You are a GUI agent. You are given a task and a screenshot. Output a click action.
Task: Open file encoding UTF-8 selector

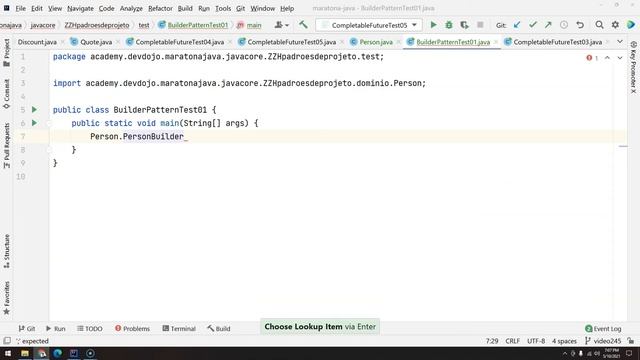click(x=536, y=341)
